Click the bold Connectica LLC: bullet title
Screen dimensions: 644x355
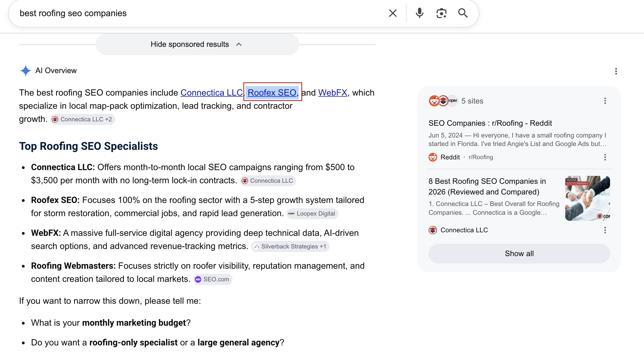point(63,167)
